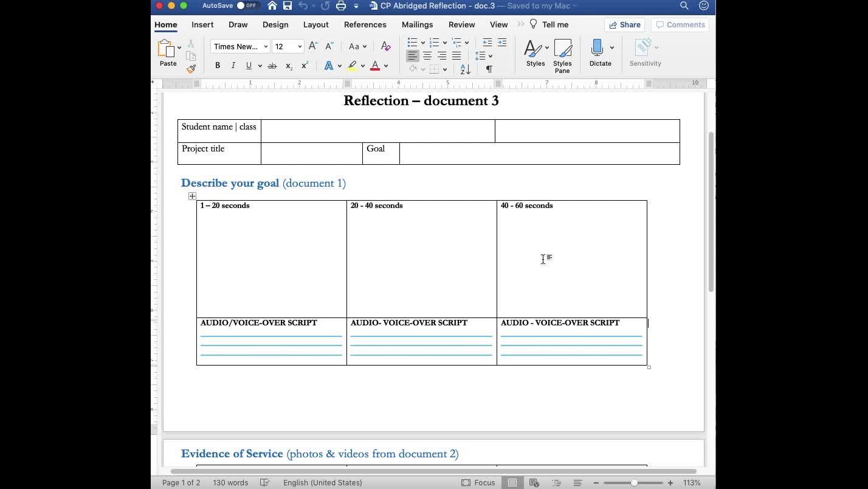Image resolution: width=868 pixels, height=489 pixels.
Task: Click the Format Painter brush icon
Action: point(191,69)
